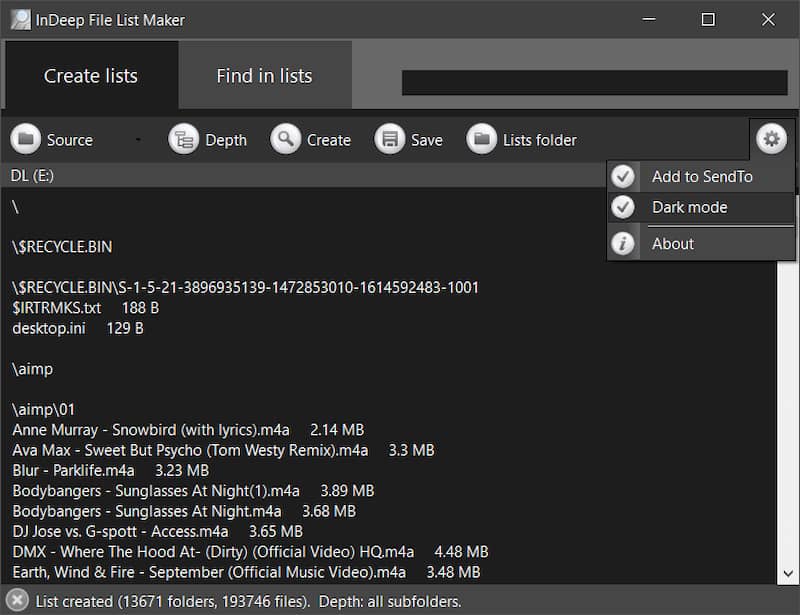Click the vertical scrollbar track
This screenshot has height=615, width=800.
[788, 411]
